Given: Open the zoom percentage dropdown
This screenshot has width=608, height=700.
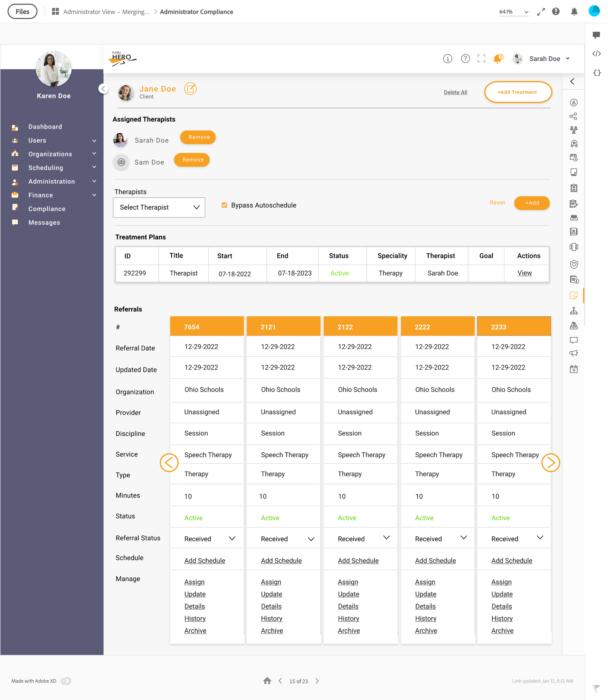Looking at the screenshot, I should (x=514, y=11).
